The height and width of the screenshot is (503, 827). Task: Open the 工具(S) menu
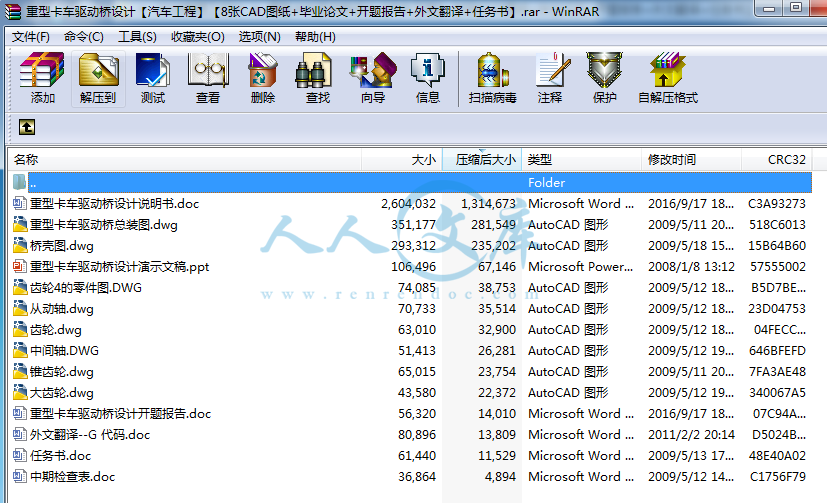point(137,37)
